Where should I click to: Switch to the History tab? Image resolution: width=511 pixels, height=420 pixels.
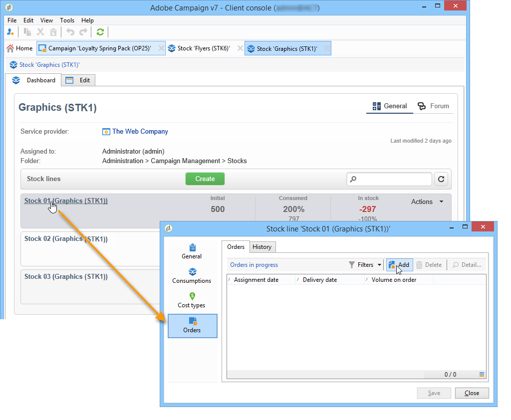coord(262,247)
